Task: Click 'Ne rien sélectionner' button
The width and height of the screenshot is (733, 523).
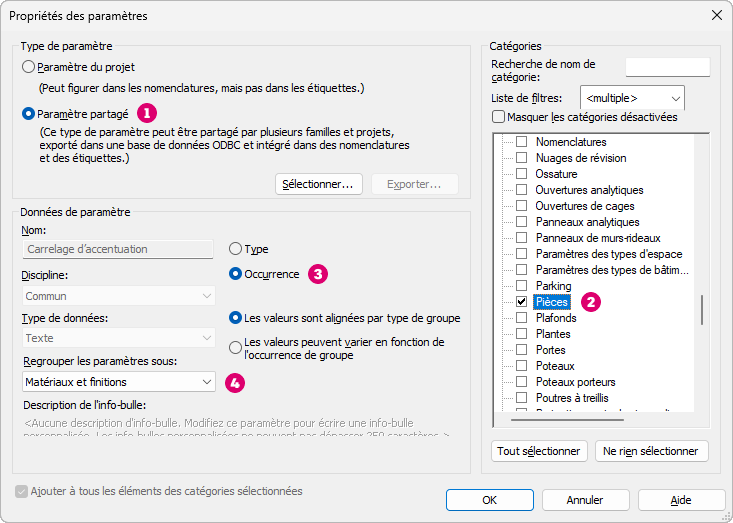Action: coord(651,451)
